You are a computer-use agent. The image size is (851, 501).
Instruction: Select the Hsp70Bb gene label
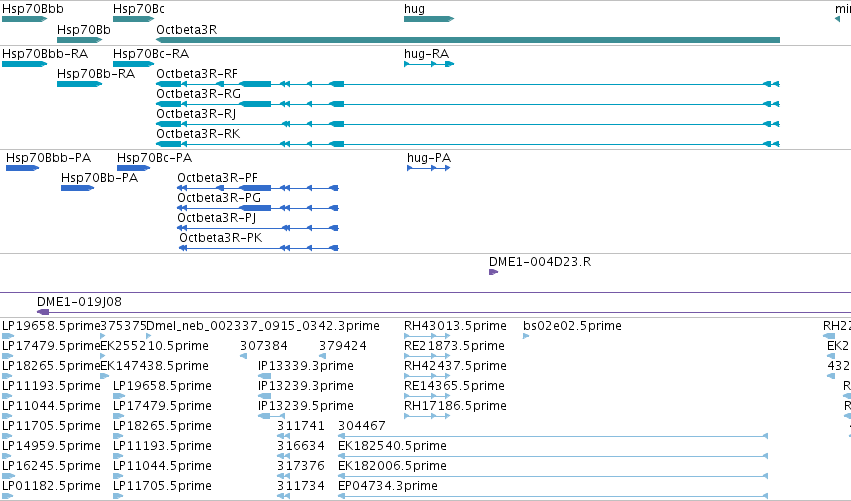[84, 30]
